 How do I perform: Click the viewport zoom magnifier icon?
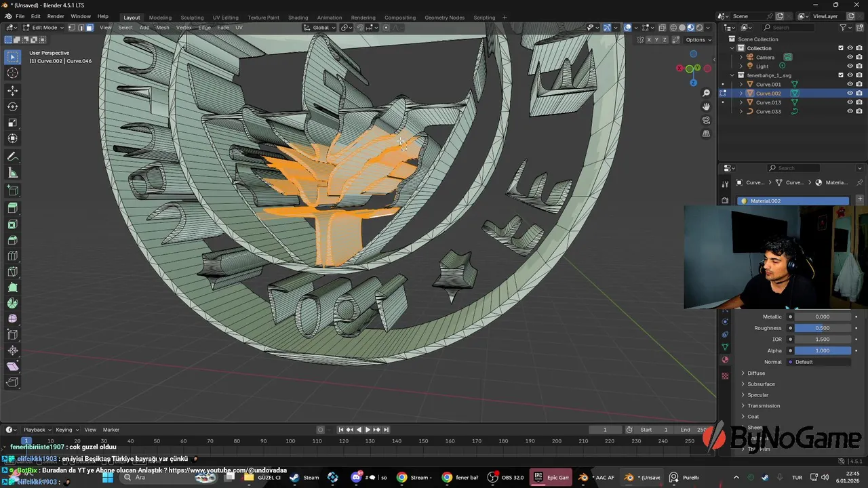click(706, 93)
